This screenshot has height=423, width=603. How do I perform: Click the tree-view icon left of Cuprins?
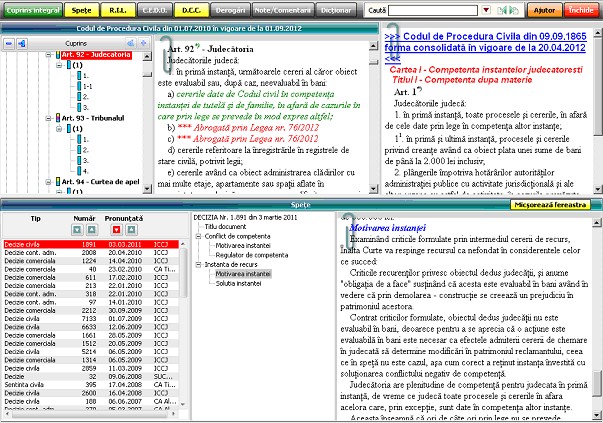[22, 43]
